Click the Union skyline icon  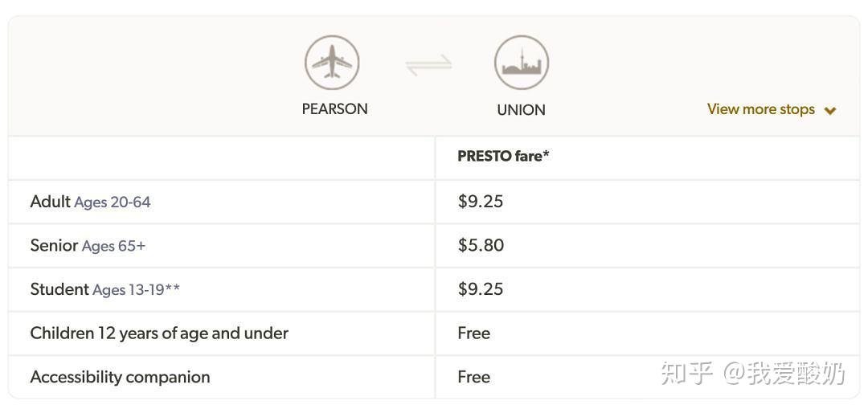522,63
